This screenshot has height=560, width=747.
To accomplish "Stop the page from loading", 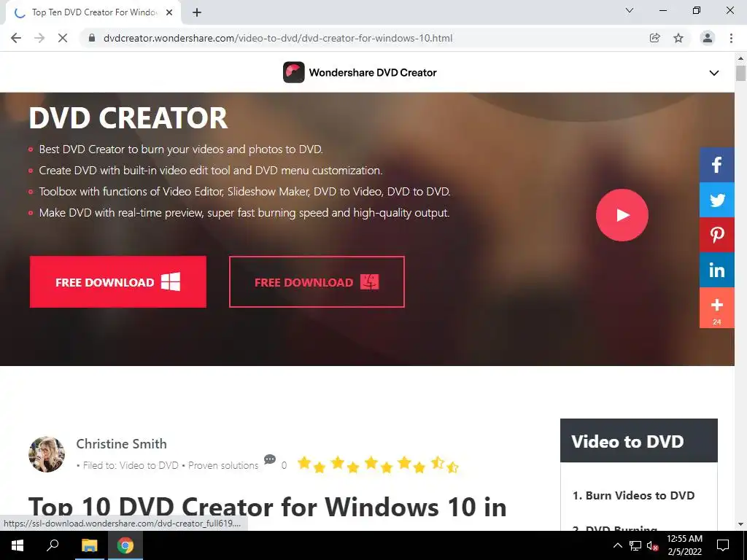I will pyautogui.click(x=63, y=38).
